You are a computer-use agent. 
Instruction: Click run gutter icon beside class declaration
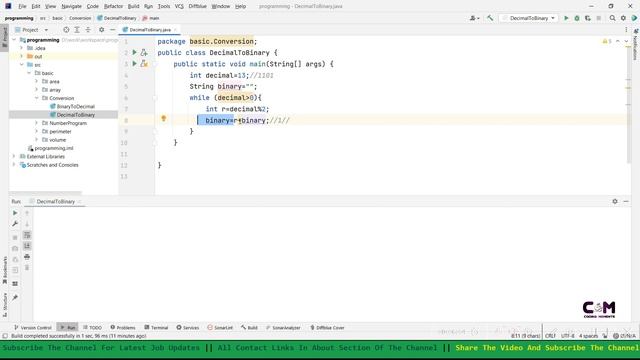point(134,52)
